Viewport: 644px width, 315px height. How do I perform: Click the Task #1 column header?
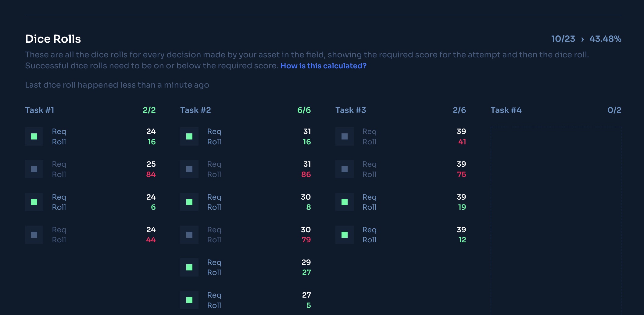[x=40, y=110]
